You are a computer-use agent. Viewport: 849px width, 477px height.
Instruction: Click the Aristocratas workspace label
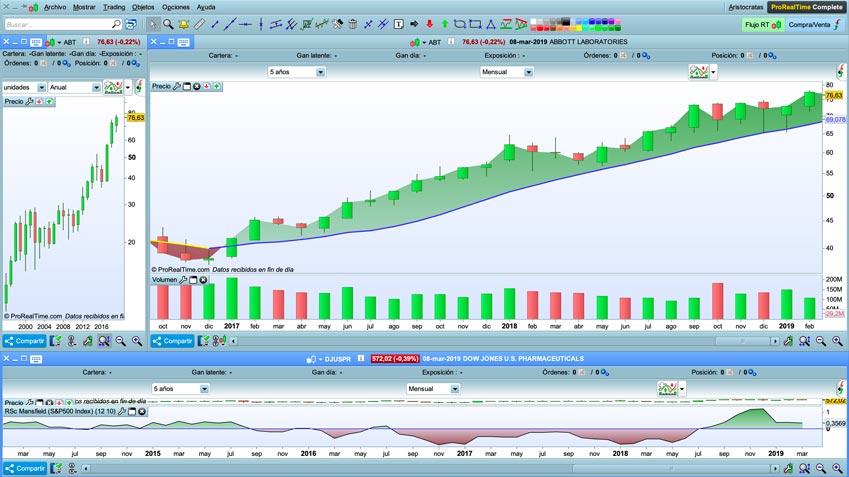(745, 7)
